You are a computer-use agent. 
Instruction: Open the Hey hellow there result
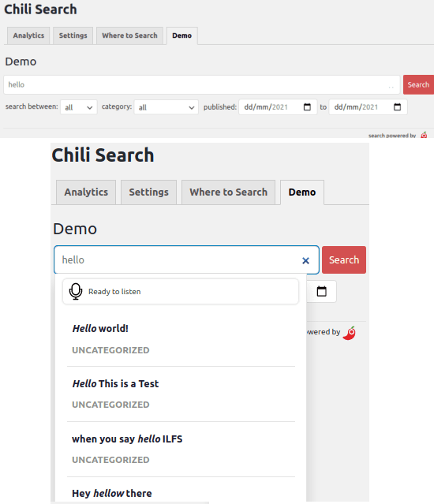point(112,494)
